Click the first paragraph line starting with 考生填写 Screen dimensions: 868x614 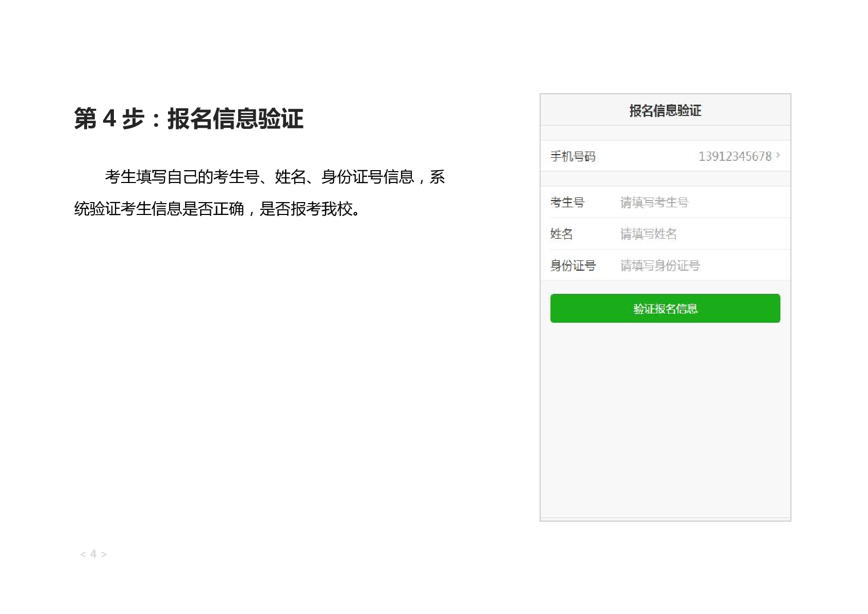(x=275, y=177)
